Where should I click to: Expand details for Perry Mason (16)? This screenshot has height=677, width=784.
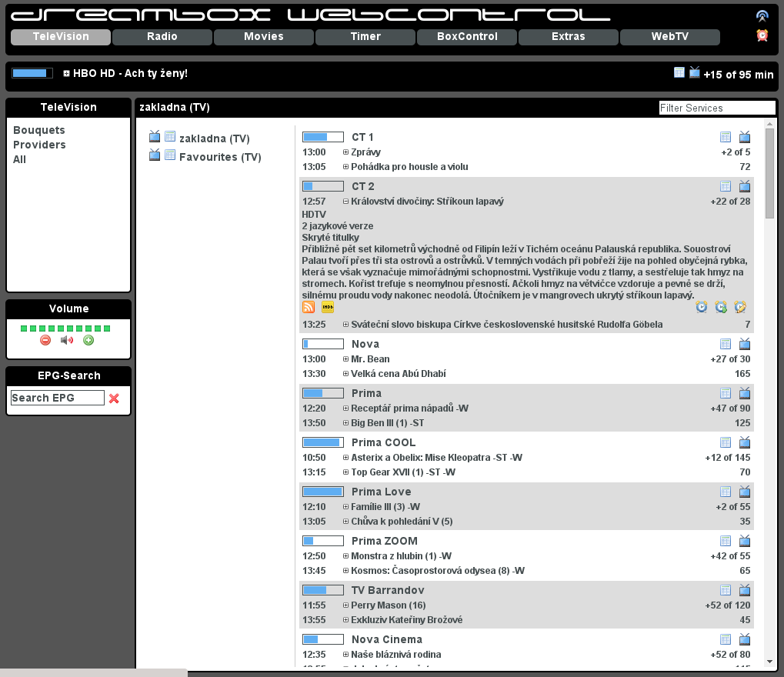tap(345, 605)
